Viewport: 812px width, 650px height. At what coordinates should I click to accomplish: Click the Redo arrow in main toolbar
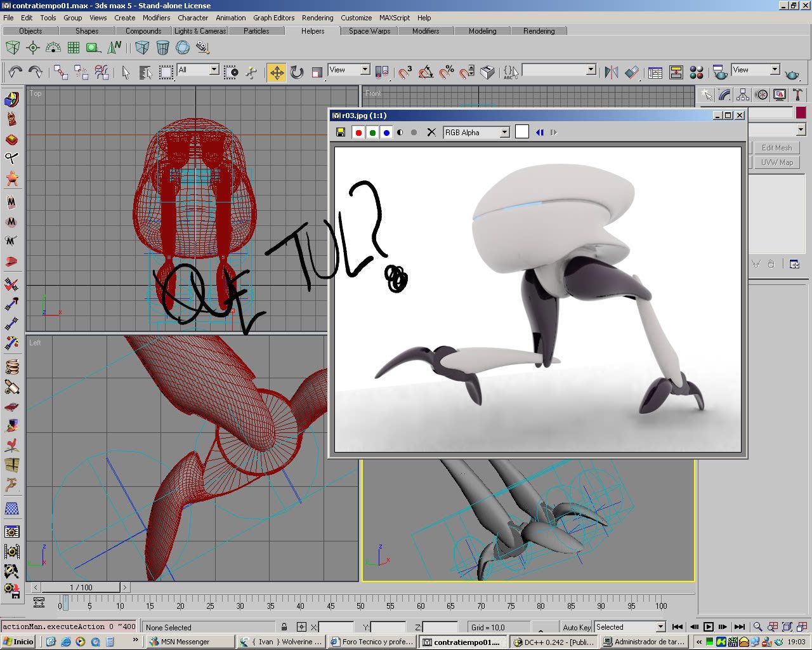pyautogui.click(x=36, y=72)
